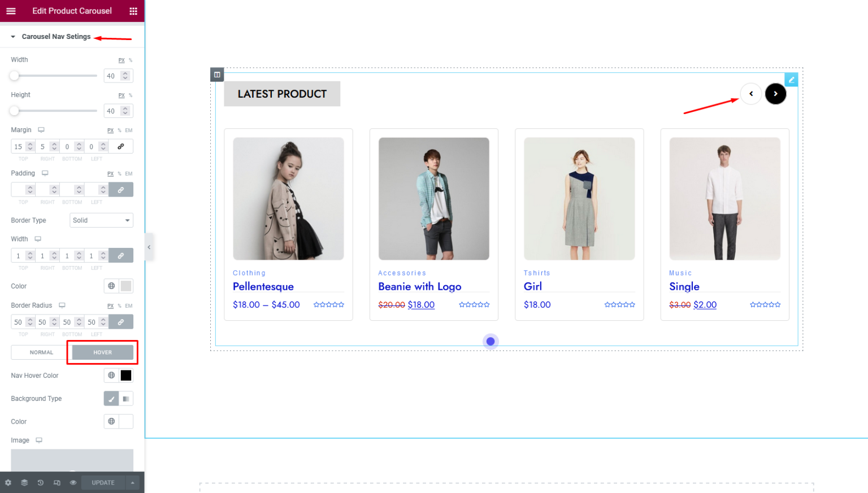Open the Navigator layers icon
This screenshot has width=868, height=493.
24,482
